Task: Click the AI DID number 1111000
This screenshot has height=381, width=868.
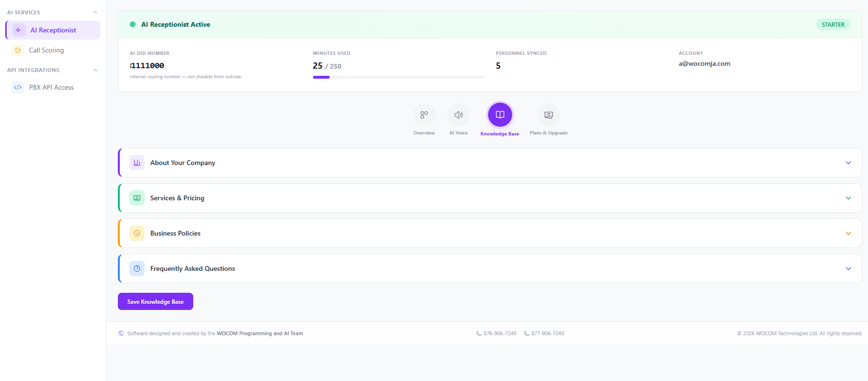Action: point(147,65)
